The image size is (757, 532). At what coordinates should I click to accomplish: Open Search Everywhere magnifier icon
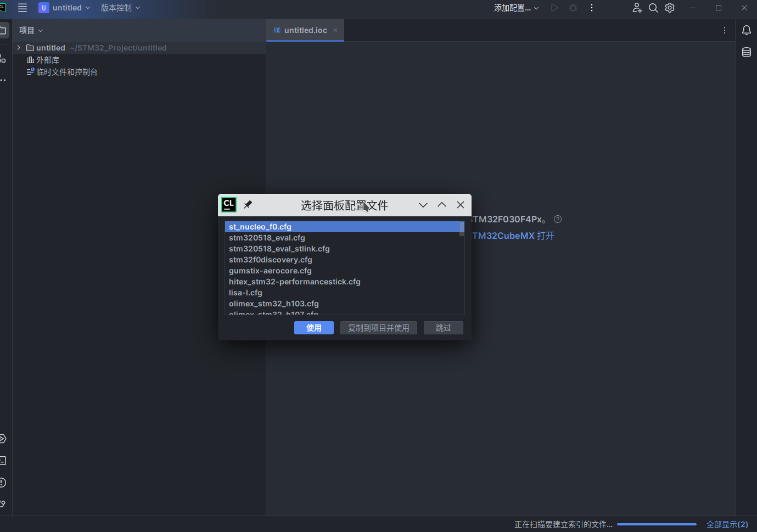pos(653,8)
